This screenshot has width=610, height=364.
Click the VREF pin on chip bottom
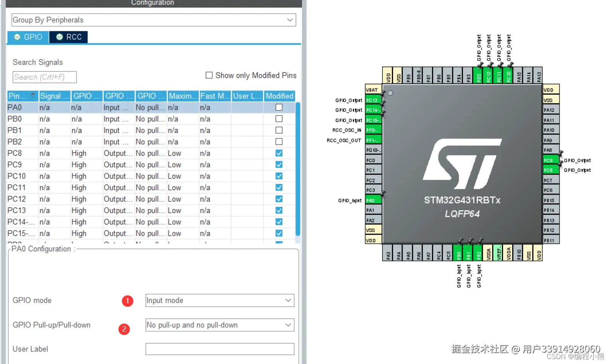pyautogui.click(x=498, y=253)
